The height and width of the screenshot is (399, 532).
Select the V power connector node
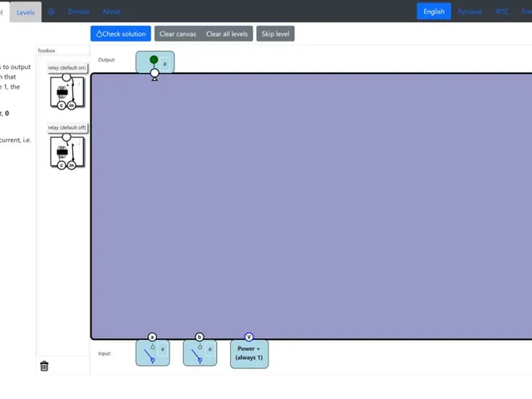pos(249,337)
